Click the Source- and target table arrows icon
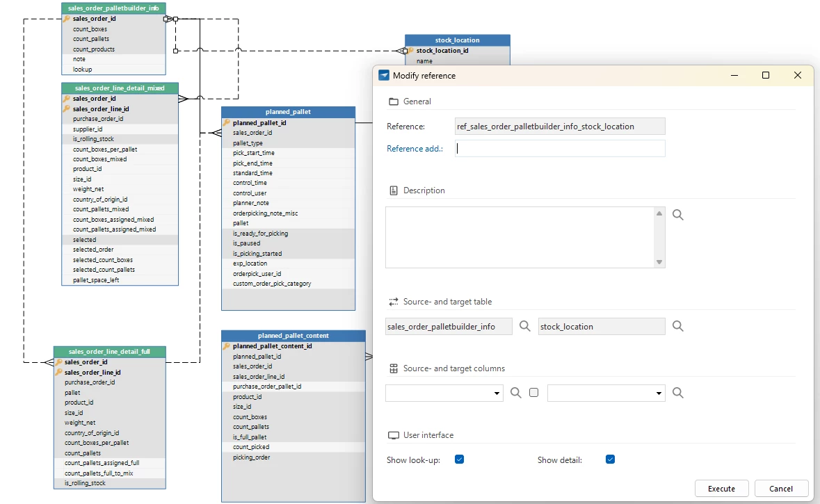Image resolution: width=820 pixels, height=504 pixels. coord(393,302)
